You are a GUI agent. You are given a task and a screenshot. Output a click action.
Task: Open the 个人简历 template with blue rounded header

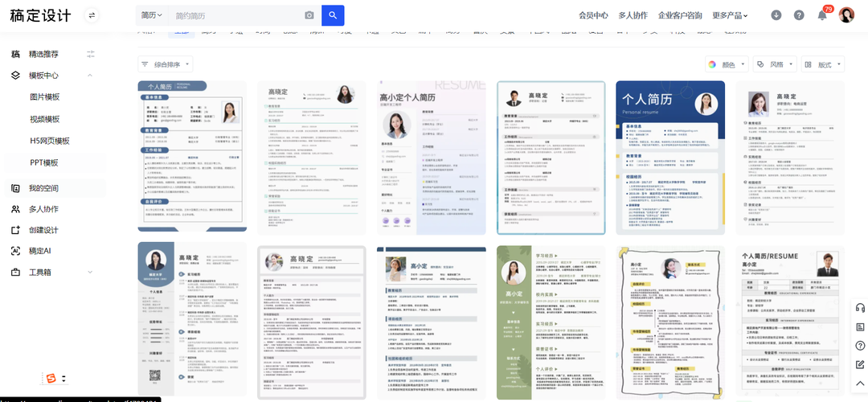[x=192, y=156]
